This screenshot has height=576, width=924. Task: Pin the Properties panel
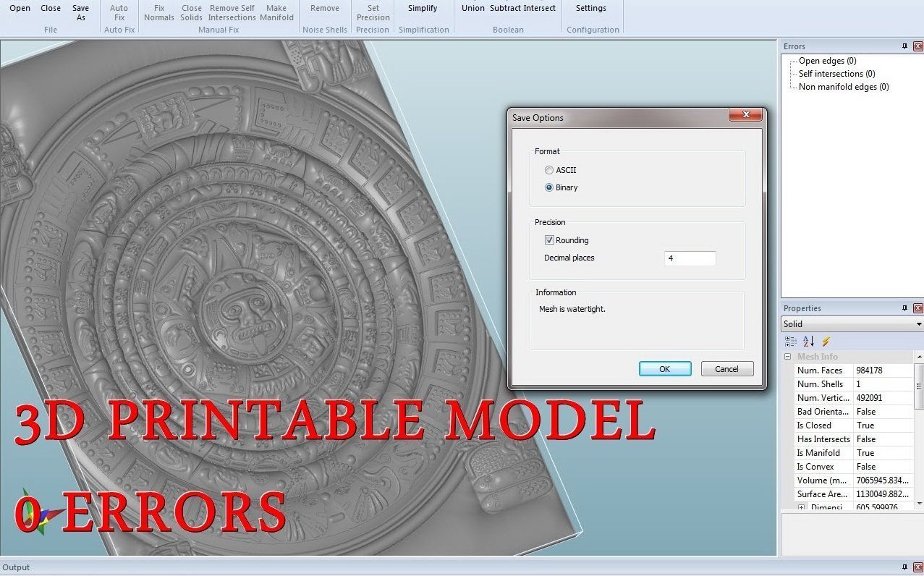[904, 308]
